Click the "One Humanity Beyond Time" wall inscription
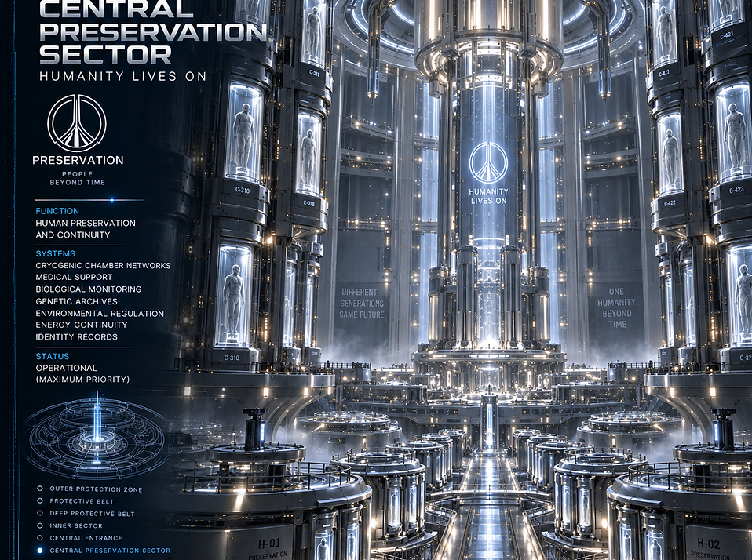 [617, 307]
